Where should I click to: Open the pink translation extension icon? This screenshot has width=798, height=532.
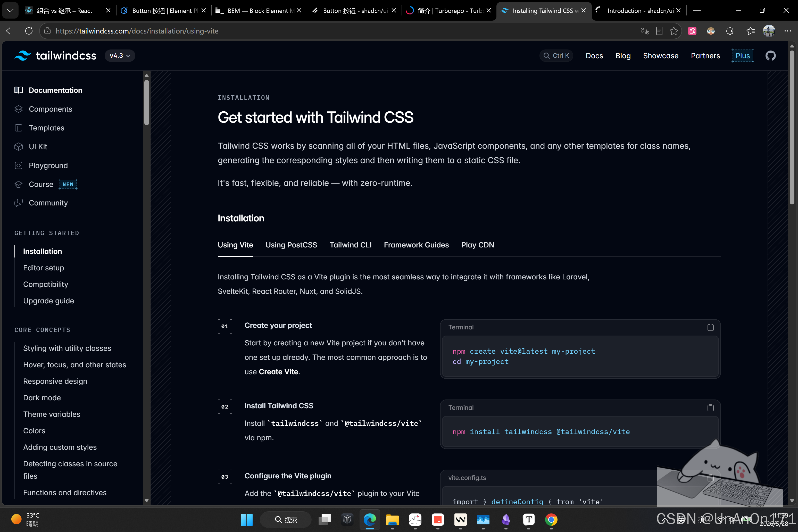tap(692, 31)
